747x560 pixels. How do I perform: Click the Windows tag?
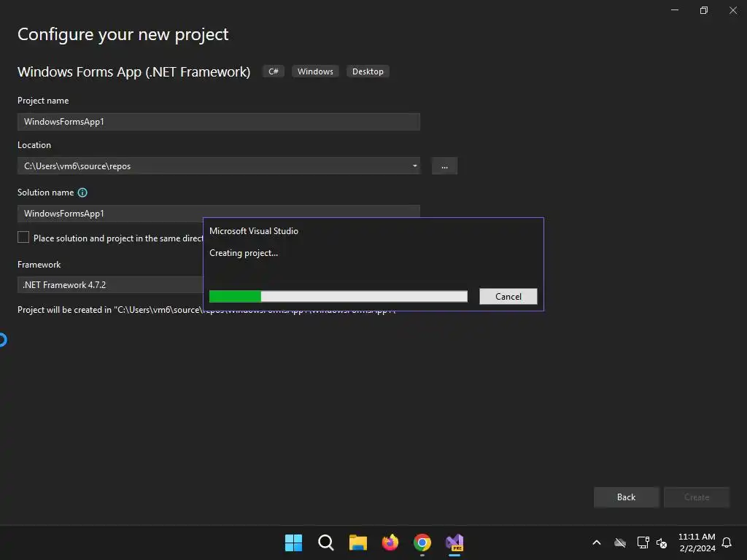tap(315, 71)
